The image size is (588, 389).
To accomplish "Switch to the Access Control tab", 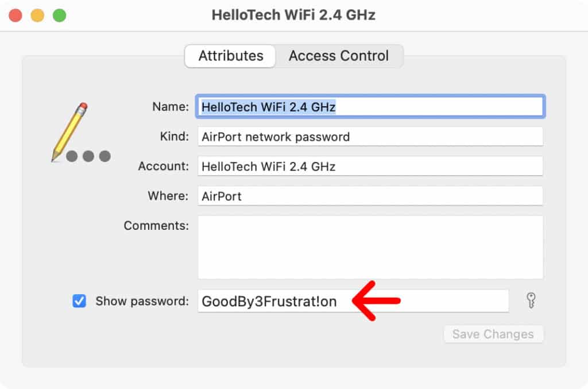I will [x=338, y=56].
